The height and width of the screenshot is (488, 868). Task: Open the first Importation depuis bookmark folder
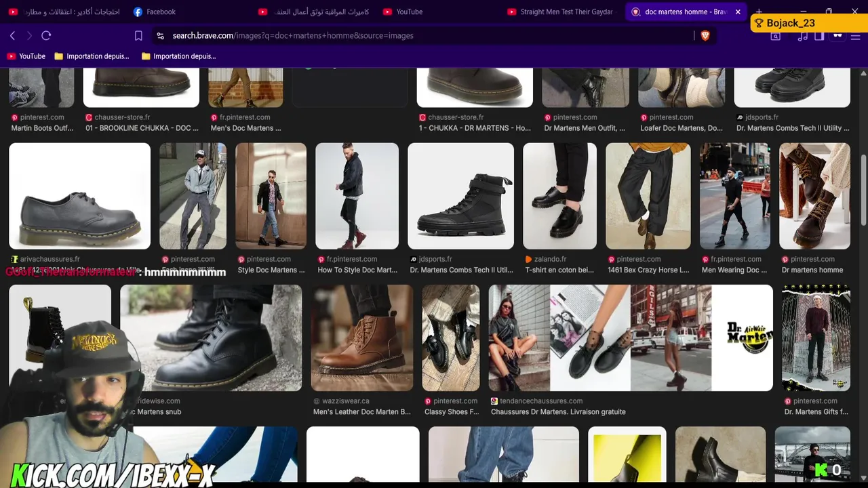click(x=92, y=56)
